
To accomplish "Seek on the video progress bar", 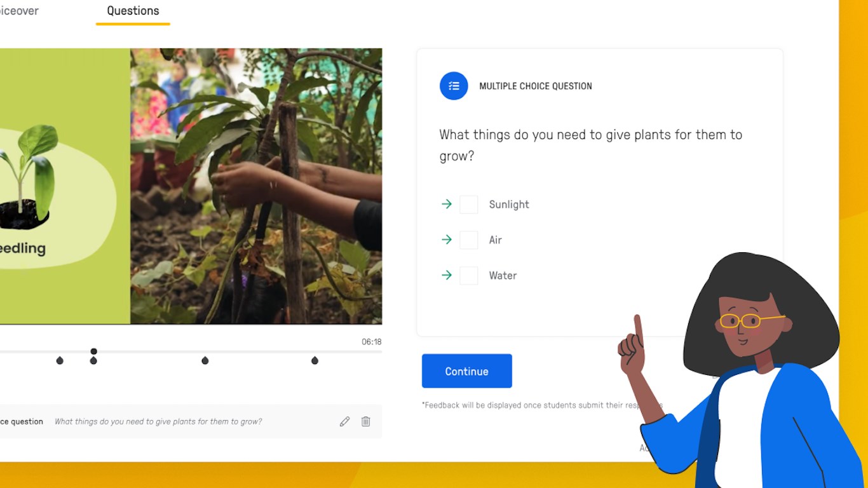I will tap(191, 351).
